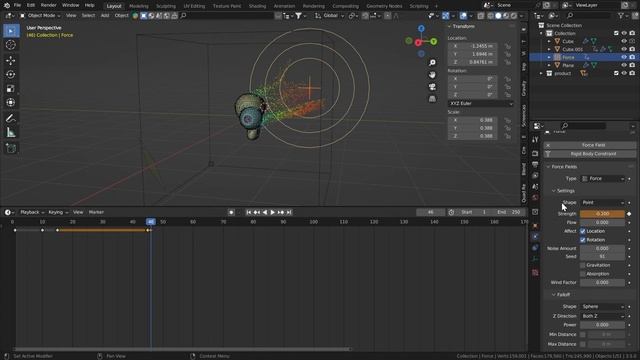The height and width of the screenshot is (360, 640).
Task: Click the Y axis on navigation gizmo
Action: [x=433, y=41]
